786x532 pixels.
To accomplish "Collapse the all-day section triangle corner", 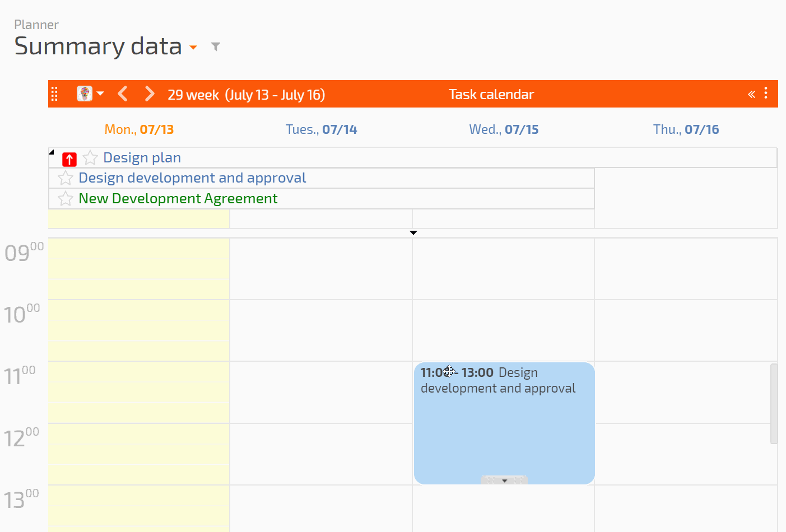I will pos(52,152).
